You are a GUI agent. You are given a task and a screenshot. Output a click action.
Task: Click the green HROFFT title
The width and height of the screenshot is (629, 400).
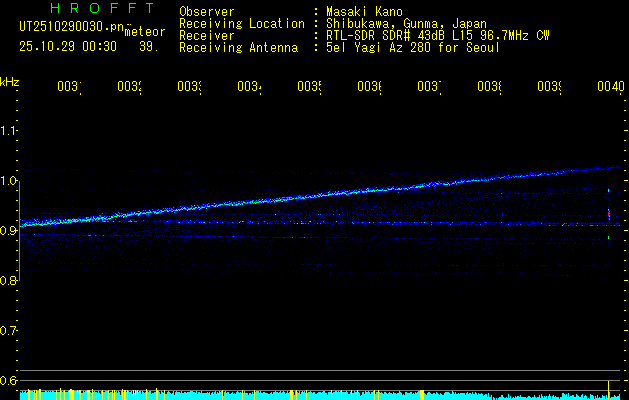[103, 8]
